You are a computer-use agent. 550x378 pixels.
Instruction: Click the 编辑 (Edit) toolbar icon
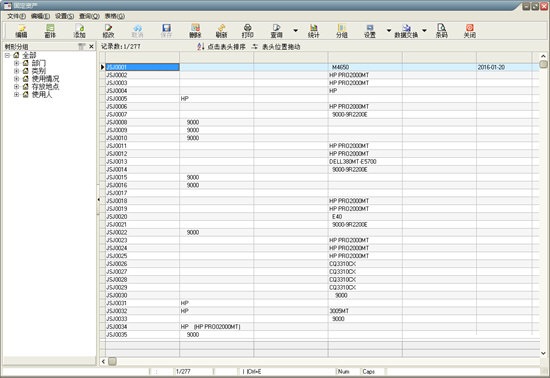click(x=21, y=31)
